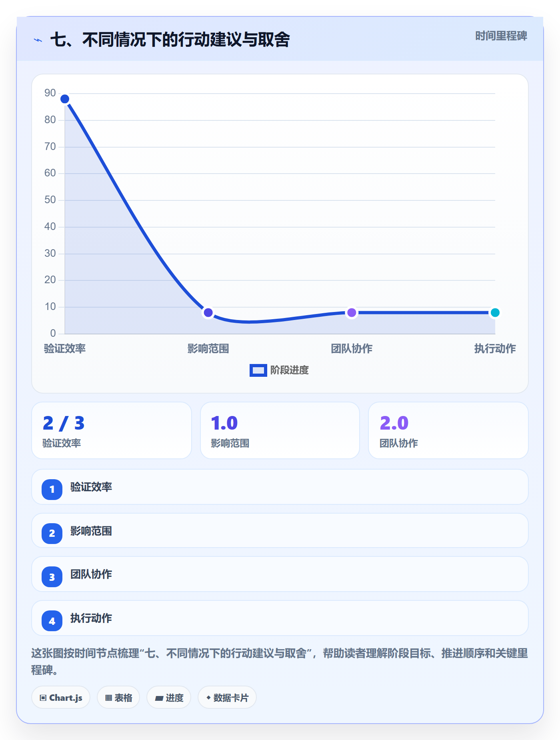560x740 pixels.
Task: Click the 进度 tag
Action: pyautogui.click(x=169, y=698)
